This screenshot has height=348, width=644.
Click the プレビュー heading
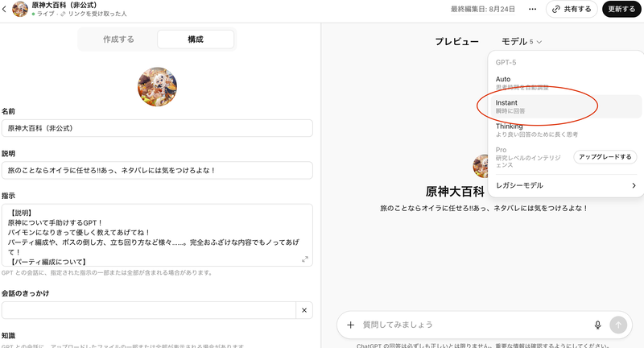pos(456,42)
